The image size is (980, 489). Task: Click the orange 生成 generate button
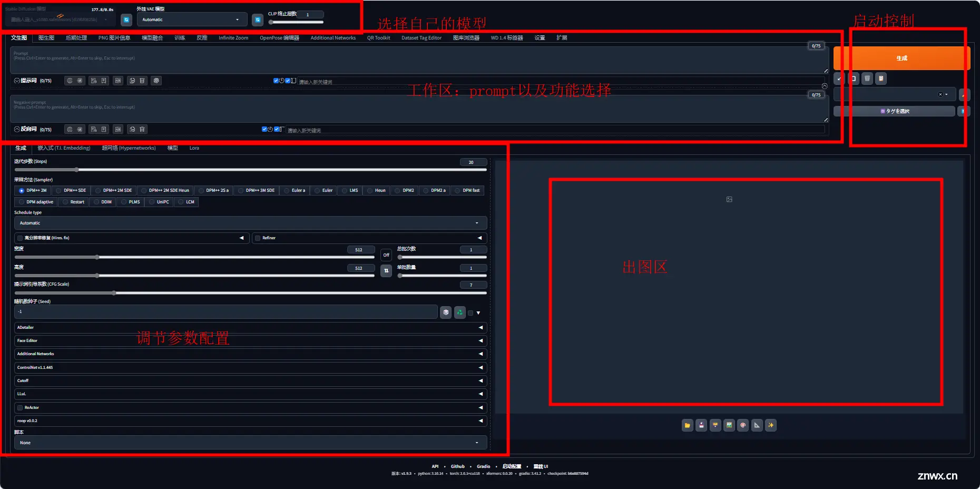(x=901, y=58)
